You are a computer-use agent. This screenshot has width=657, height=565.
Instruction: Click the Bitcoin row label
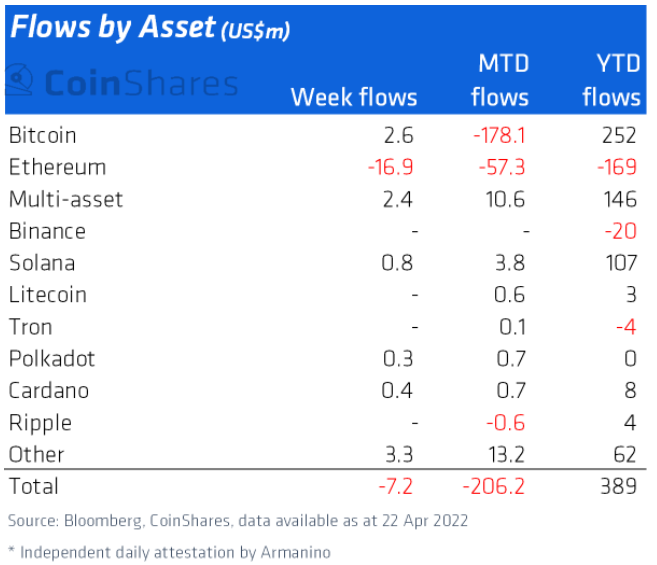coord(42,135)
